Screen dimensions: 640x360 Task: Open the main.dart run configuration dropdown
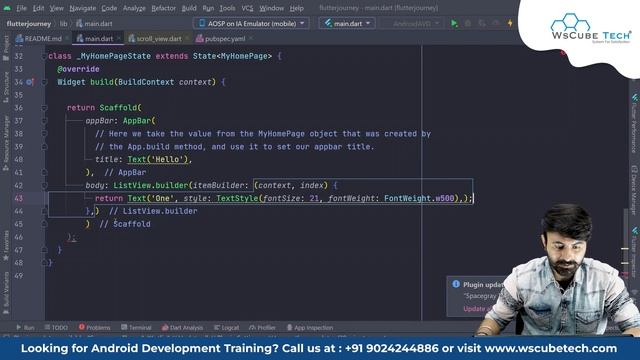(347, 24)
